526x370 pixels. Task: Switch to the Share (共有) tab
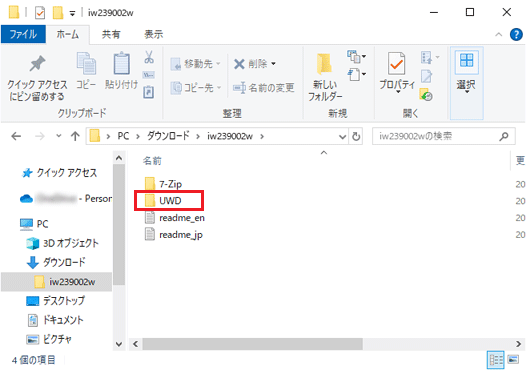coord(111,34)
